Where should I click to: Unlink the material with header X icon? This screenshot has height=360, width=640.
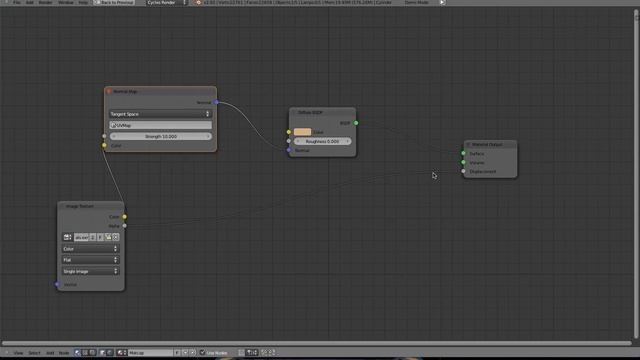tap(193, 353)
